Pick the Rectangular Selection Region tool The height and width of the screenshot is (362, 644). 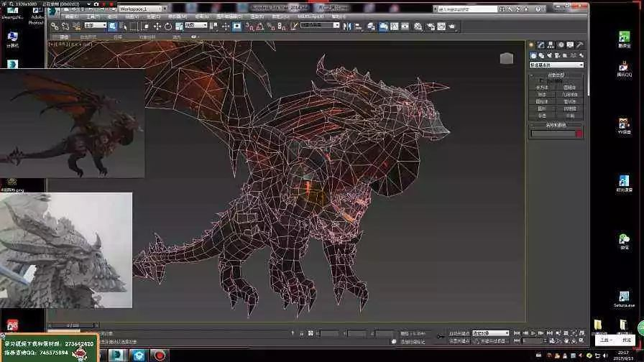[134, 27]
